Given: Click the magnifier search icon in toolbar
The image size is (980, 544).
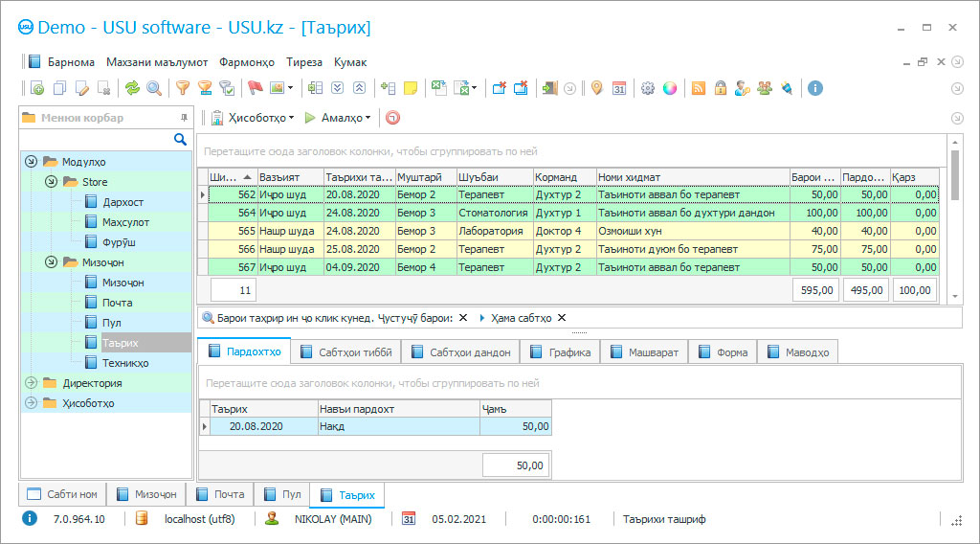Looking at the screenshot, I should point(154,88).
